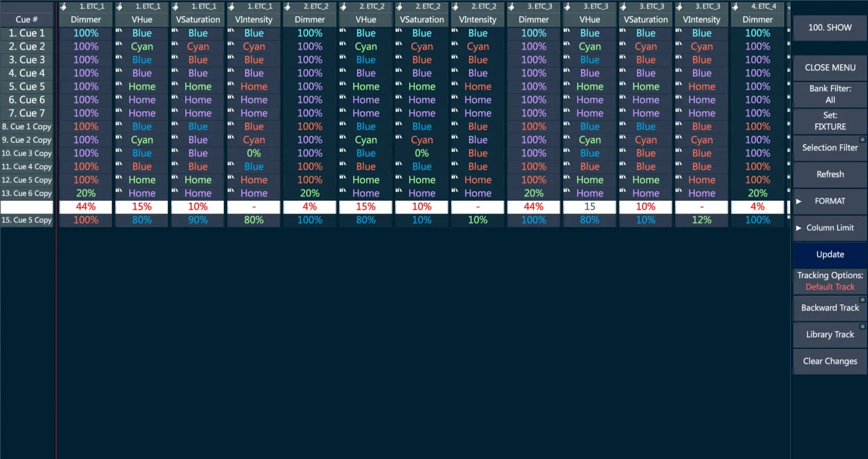Image resolution: width=868 pixels, height=459 pixels.
Task: Click fixture icon above ETC_2 VIntensity column
Action: pyautogui.click(x=455, y=7)
